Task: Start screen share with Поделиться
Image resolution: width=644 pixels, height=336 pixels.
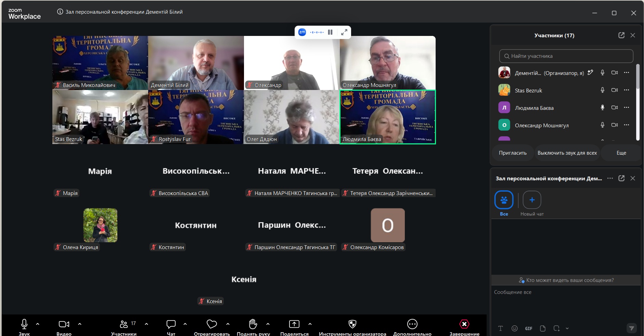Action: pos(294,327)
